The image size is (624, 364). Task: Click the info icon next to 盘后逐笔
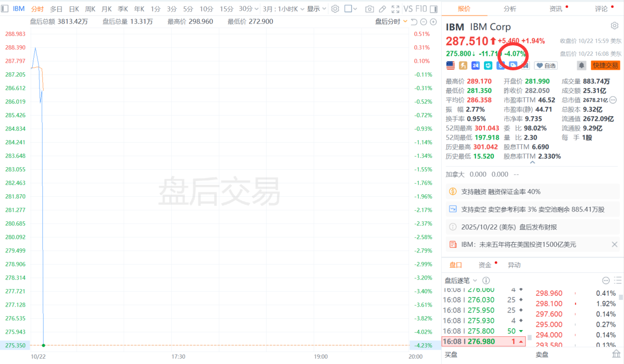pos(486,280)
